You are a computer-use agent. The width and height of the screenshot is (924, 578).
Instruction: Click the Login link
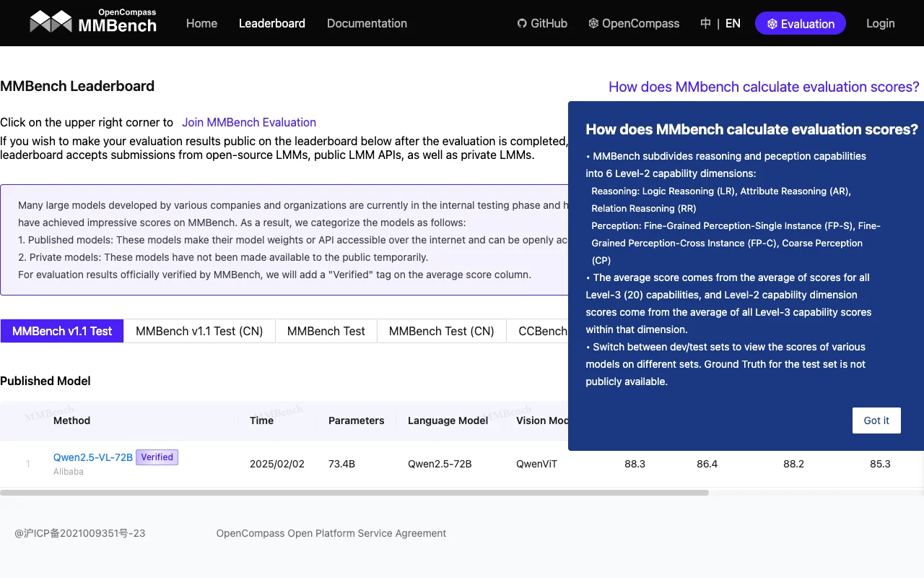coord(880,23)
